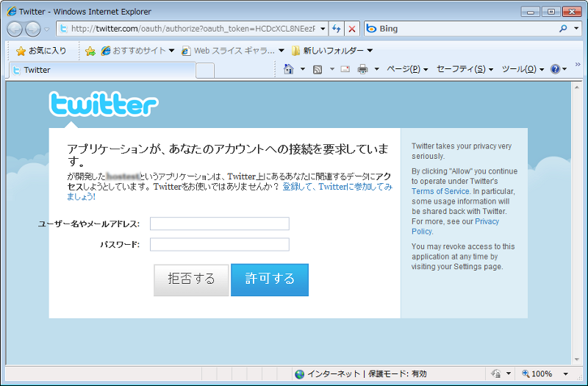
Task: Click the Read Mail envelope icon
Action: coord(345,69)
